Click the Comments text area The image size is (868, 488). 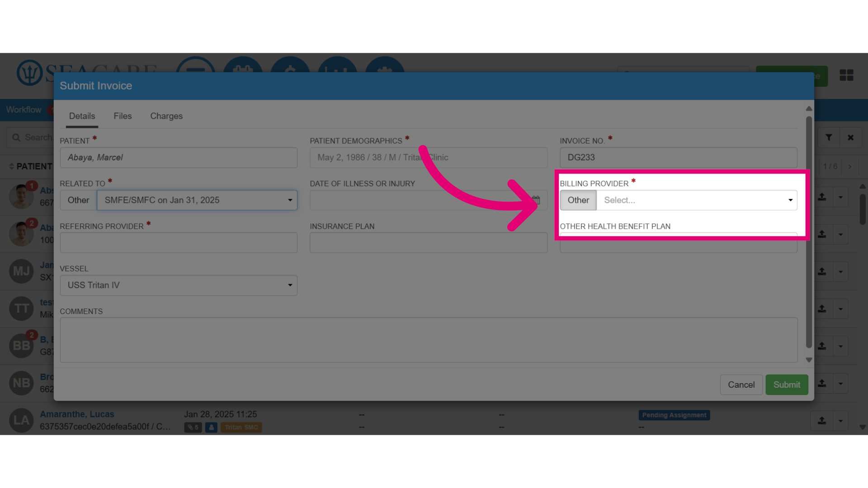(429, 340)
